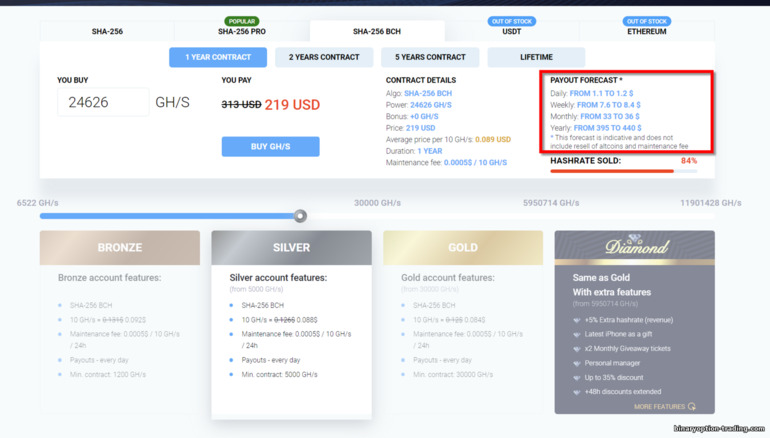Click the Maintenance fee value 0.0005$ / 10 GH/S
This screenshot has height=438, width=770.
(x=475, y=163)
